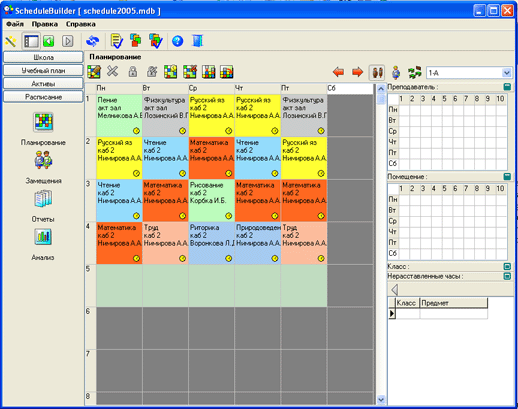The image size is (518, 409).
Task: Click the blue refresh arrows icon
Action: 93,41
